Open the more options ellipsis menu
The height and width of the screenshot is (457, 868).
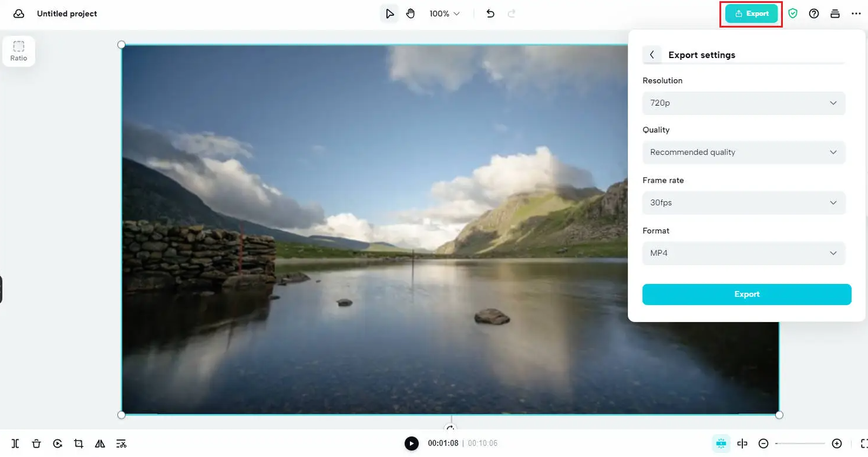pyautogui.click(x=856, y=13)
